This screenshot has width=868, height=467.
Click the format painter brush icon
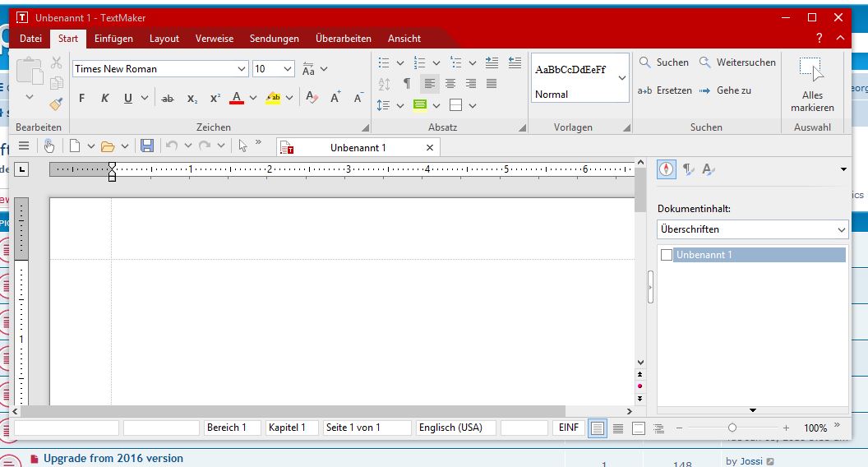tap(56, 104)
